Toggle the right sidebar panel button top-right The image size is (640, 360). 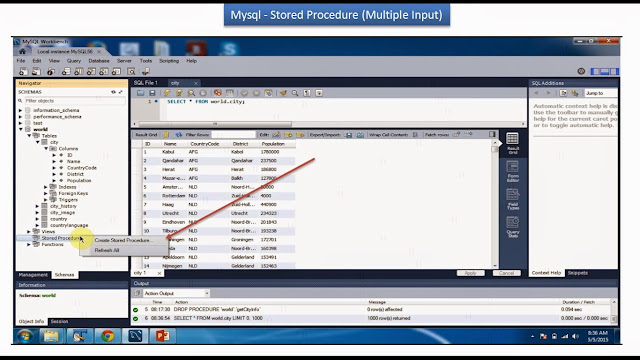(x=614, y=71)
